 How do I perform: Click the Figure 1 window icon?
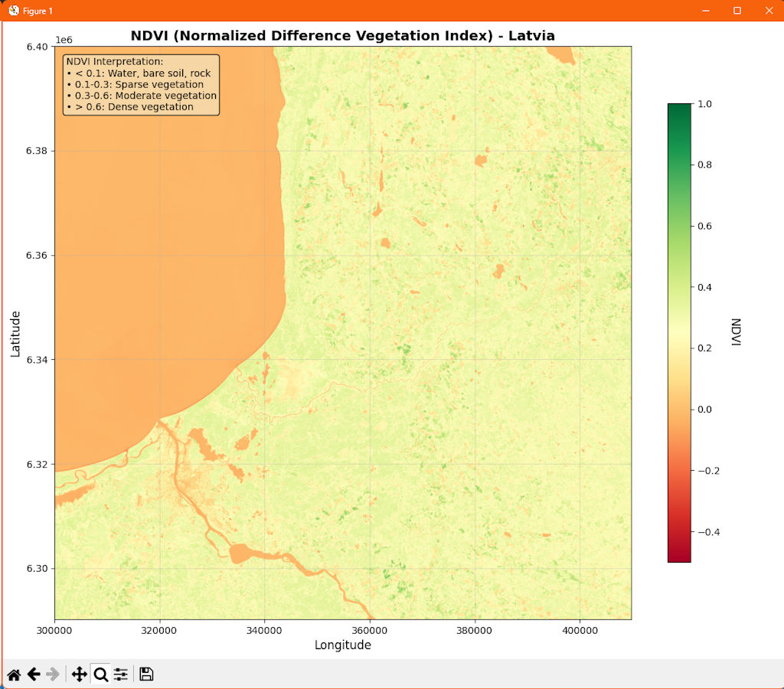click(13, 11)
